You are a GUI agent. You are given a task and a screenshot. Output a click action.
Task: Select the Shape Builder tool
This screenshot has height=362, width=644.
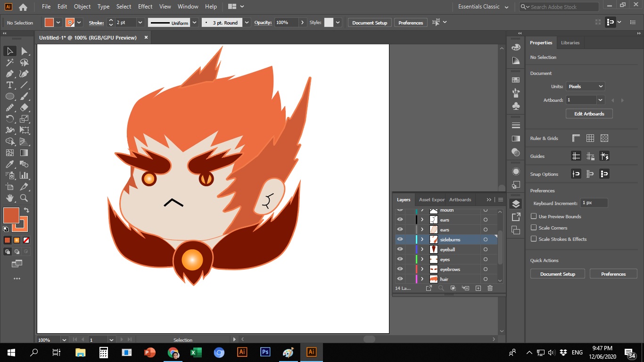[9, 141]
